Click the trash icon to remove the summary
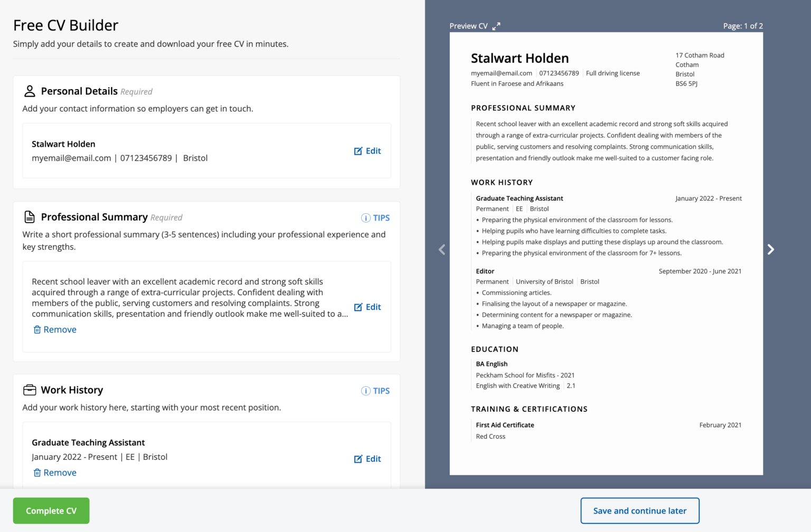 [37, 329]
